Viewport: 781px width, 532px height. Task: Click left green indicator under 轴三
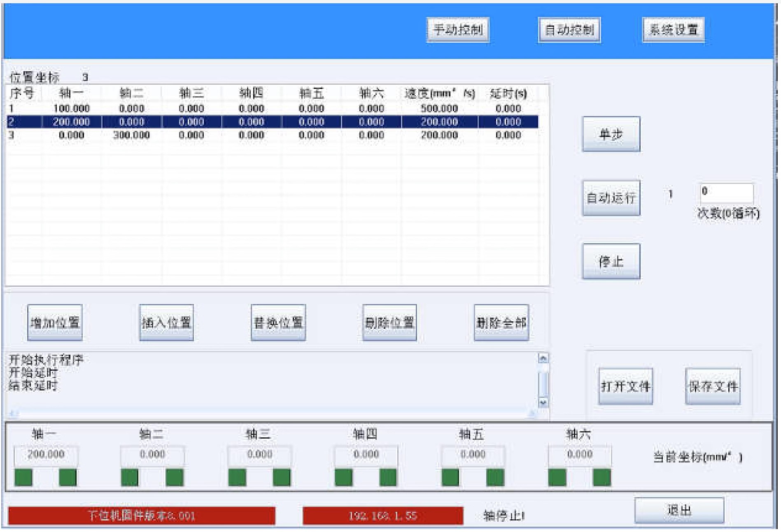point(237,477)
